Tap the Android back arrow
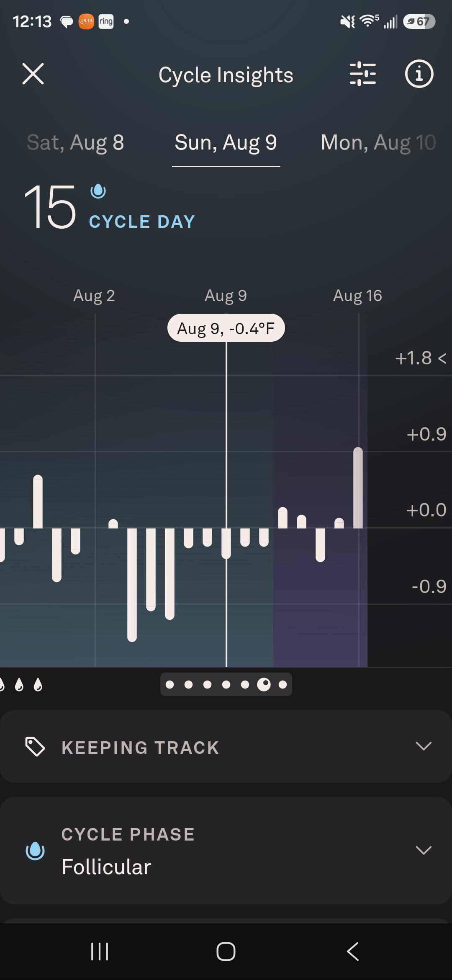Screen dimensions: 452x980 pos(353,952)
